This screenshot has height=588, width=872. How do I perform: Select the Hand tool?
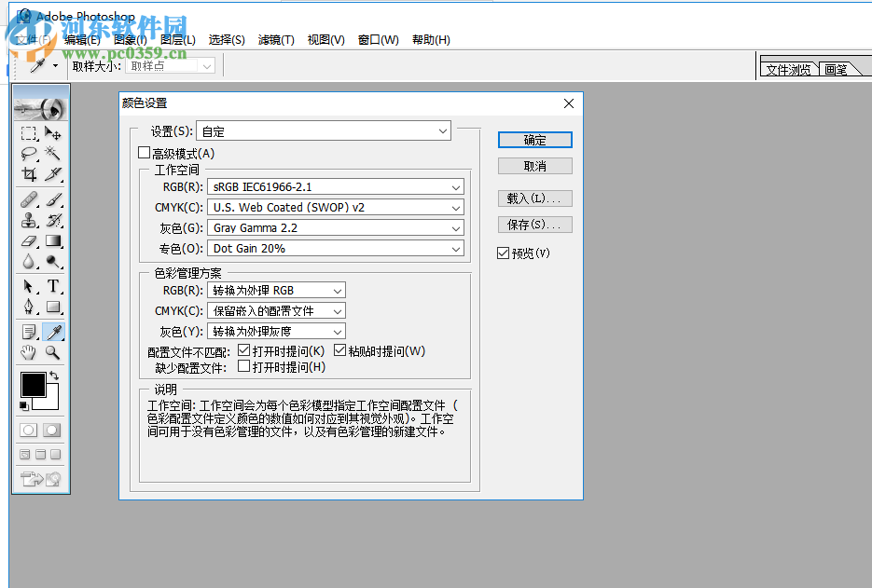28,352
